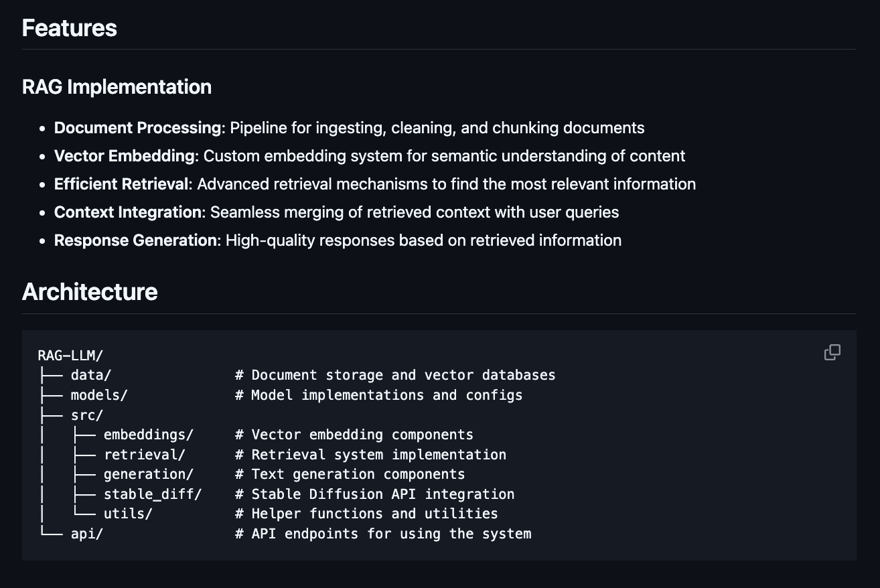Click the stable_diff/ subfolder entry
The width and height of the screenshot is (880, 588).
coord(153,494)
